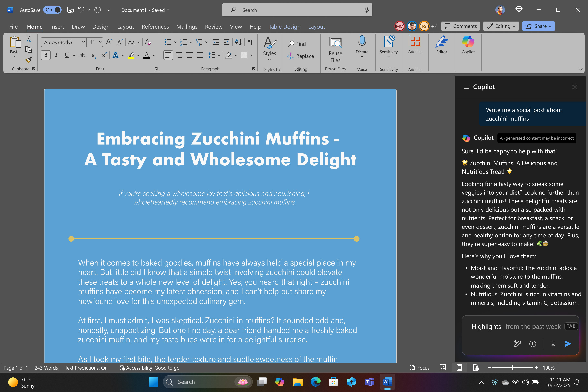Toggle Bold formatting button
This screenshot has height=392, width=588.
click(46, 55)
